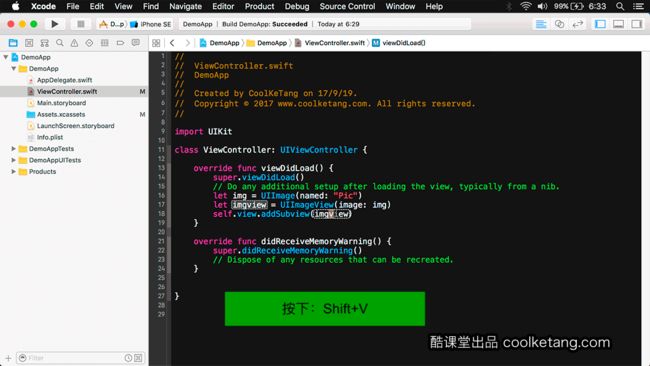The image size is (650, 366).
Task: Show the Source Control navigator
Action: tap(29, 43)
